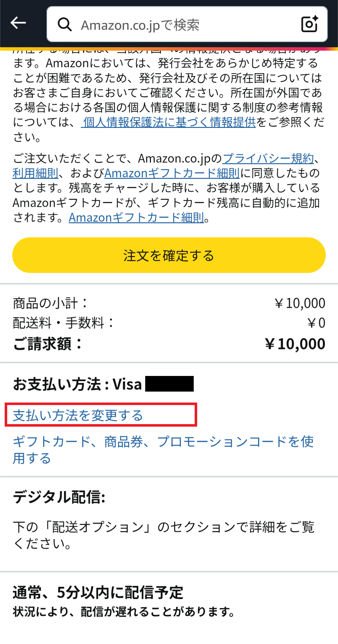Screen dimensions: 338x644
Task: Tap the 配送料・手数料 ¥0 value
Action: [316, 323]
